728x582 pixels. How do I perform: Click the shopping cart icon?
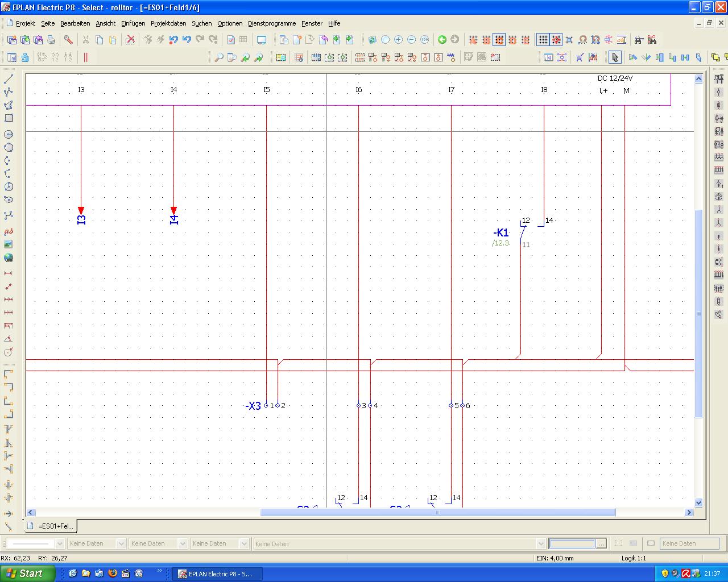pyautogui.click(x=580, y=57)
